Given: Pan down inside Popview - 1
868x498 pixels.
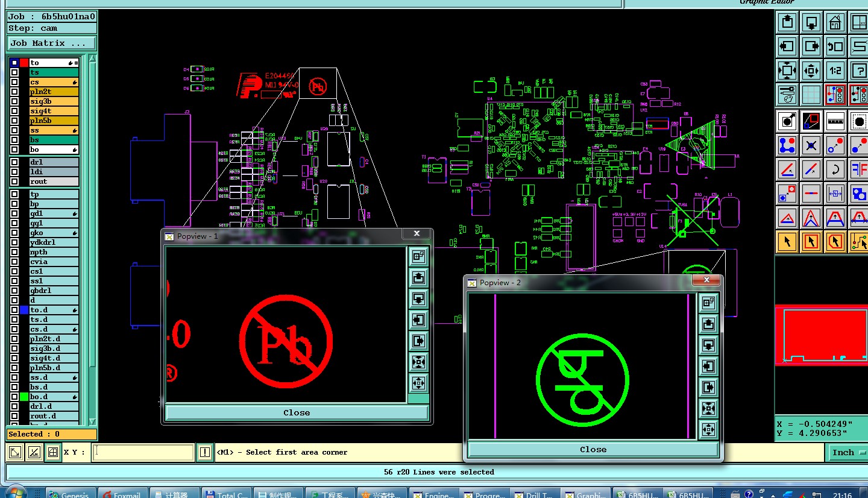Looking at the screenshot, I should click(x=418, y=298).
